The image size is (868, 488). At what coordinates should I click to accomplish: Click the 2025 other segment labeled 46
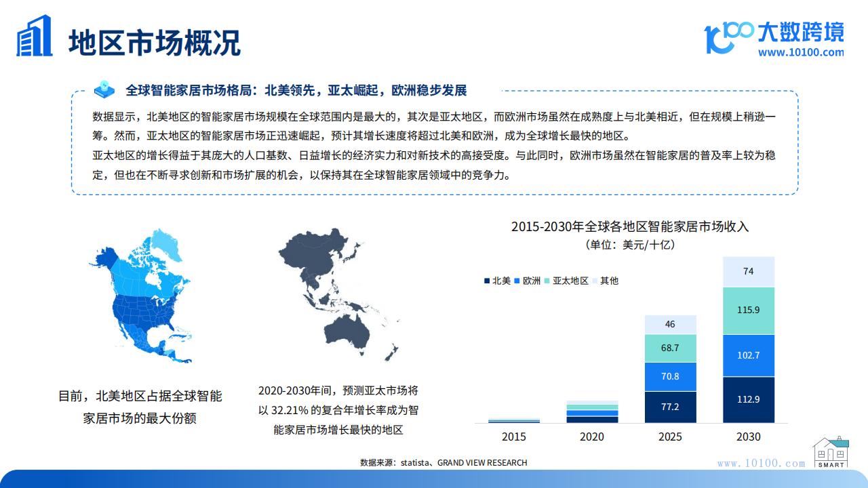(670, 325)
